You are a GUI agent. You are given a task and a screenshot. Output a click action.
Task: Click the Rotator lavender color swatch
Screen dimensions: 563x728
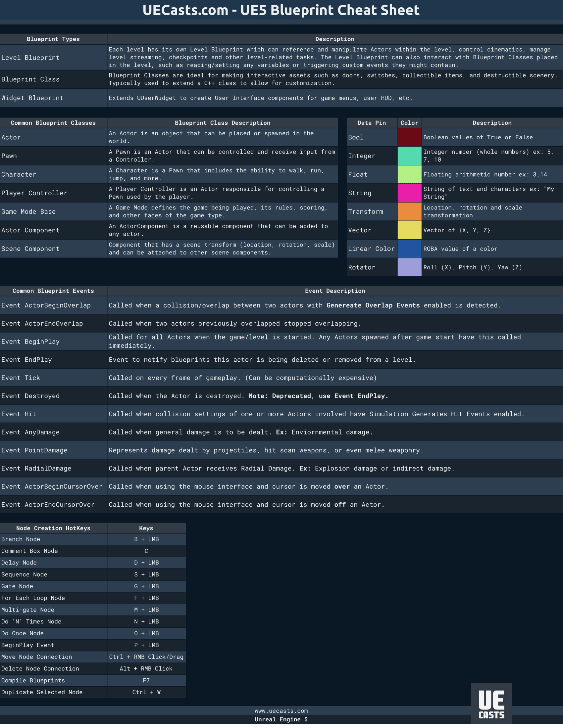click(x=410, y=267)
